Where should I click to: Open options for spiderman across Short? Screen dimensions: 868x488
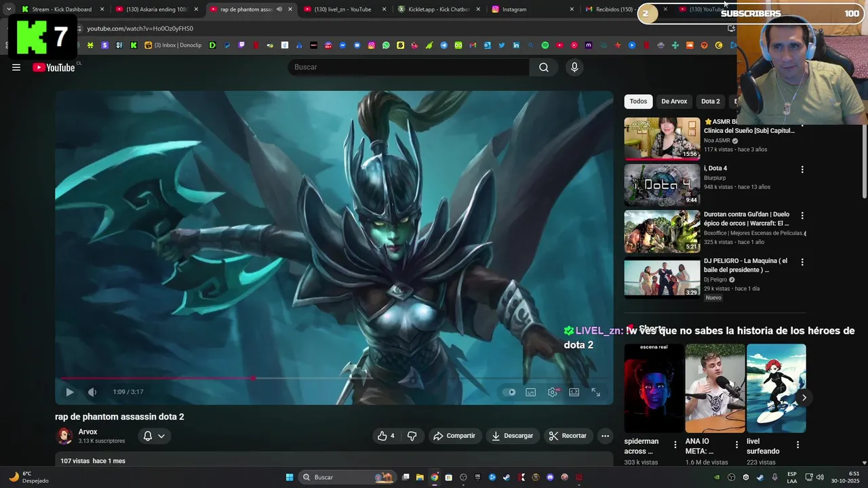coord(675,445)
